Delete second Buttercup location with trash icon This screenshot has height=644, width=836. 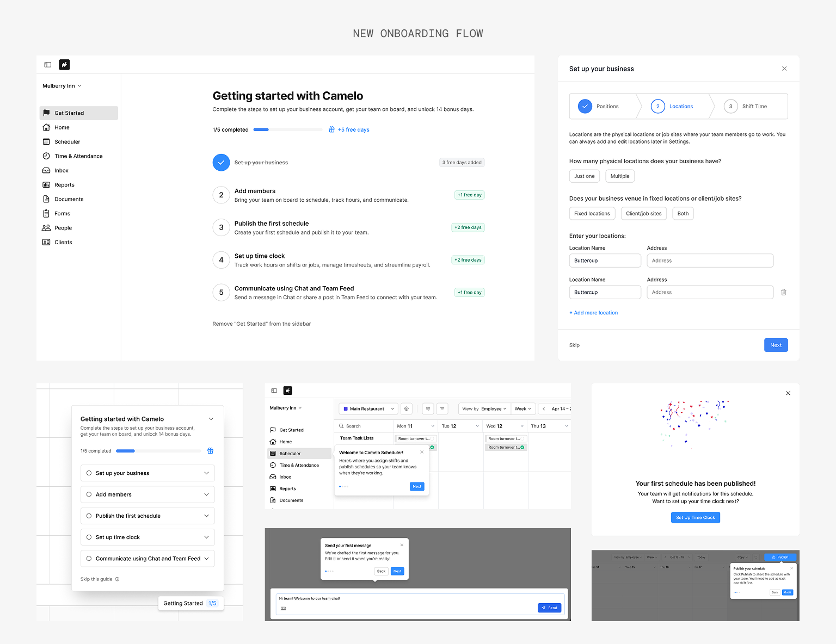pos(784,292)
